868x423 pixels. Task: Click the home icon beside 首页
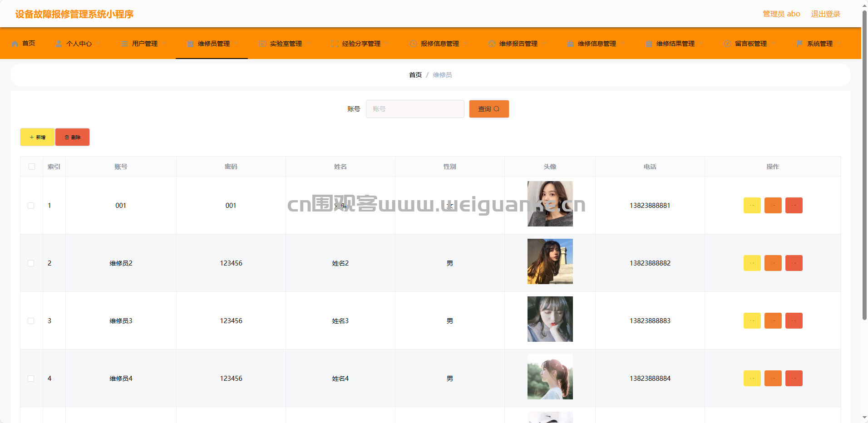point(15,44)
